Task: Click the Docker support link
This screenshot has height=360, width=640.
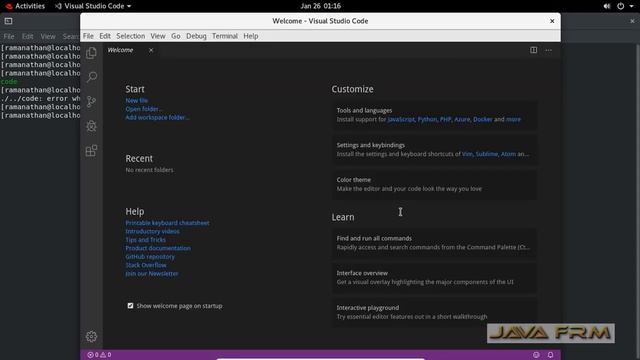Action: tap(483, 120)
